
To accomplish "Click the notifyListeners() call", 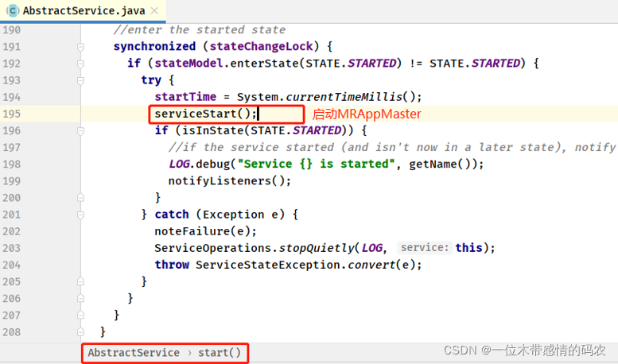I will coord(226,180).
